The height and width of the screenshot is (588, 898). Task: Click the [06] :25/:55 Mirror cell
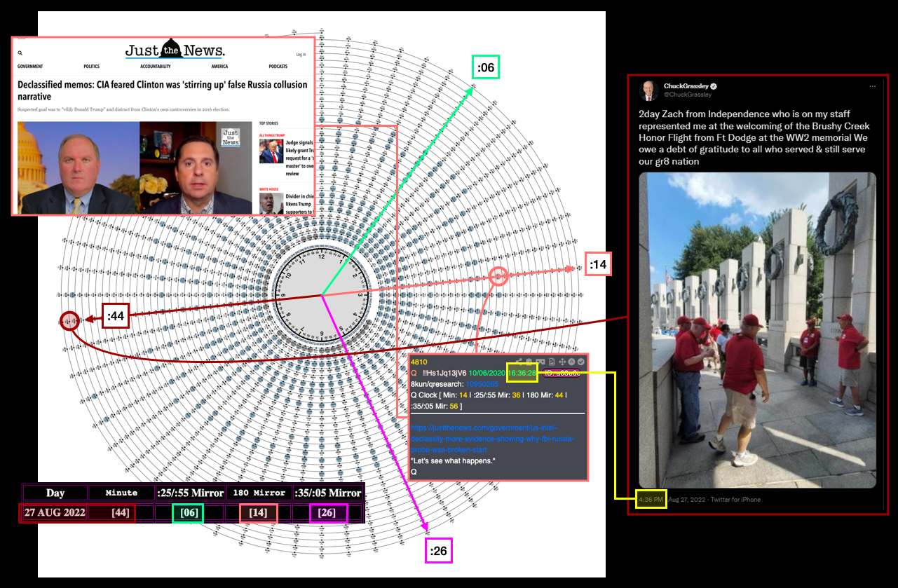[189, 513]
